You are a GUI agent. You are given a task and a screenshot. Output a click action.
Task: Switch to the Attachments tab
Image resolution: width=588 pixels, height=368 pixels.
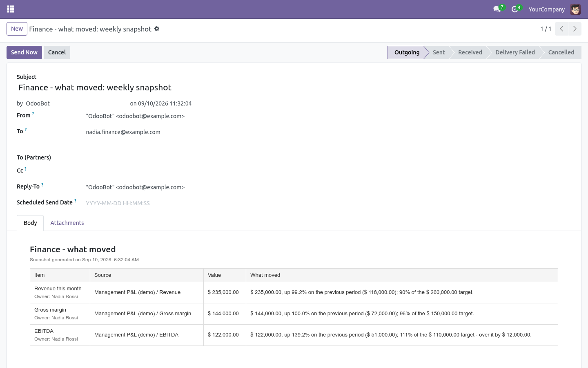(x=67, y=223)
